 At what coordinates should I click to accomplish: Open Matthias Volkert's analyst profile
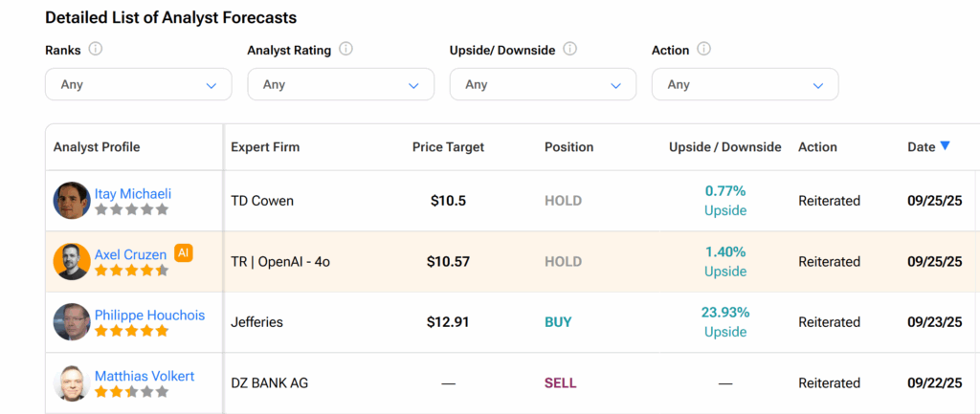click(145, 376)
